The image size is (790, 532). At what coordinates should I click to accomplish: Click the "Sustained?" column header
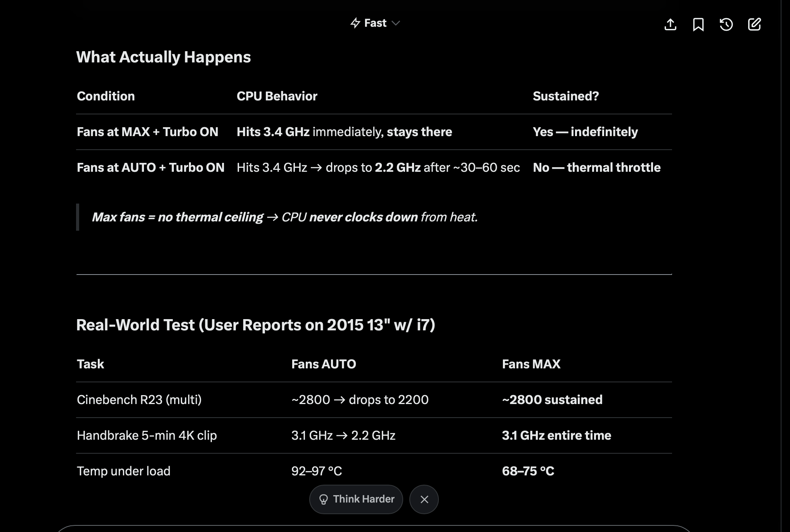coord(565,96)
